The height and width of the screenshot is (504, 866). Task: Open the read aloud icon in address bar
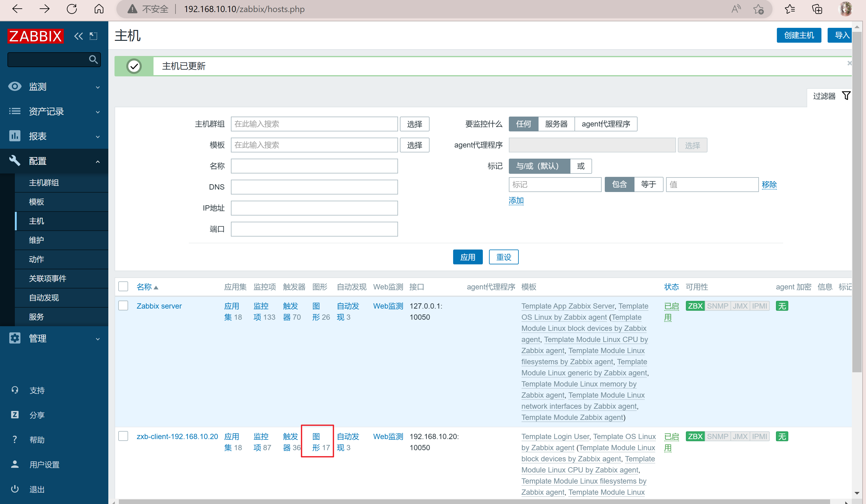[x=736, y=9]
